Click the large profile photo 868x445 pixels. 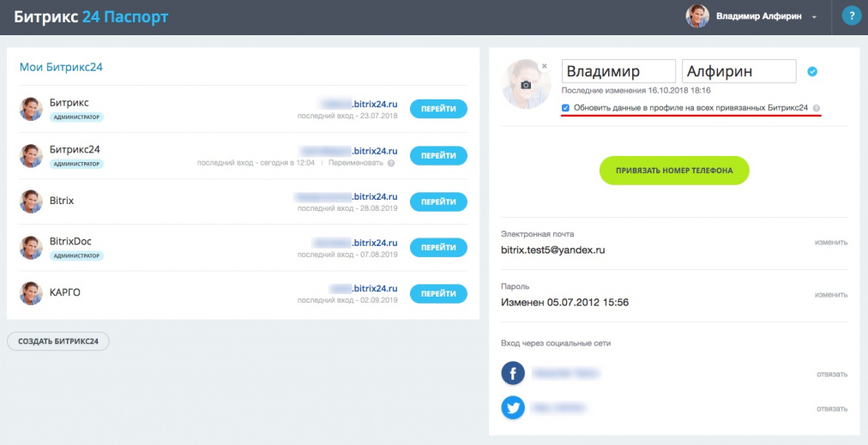tap(526, 84)
